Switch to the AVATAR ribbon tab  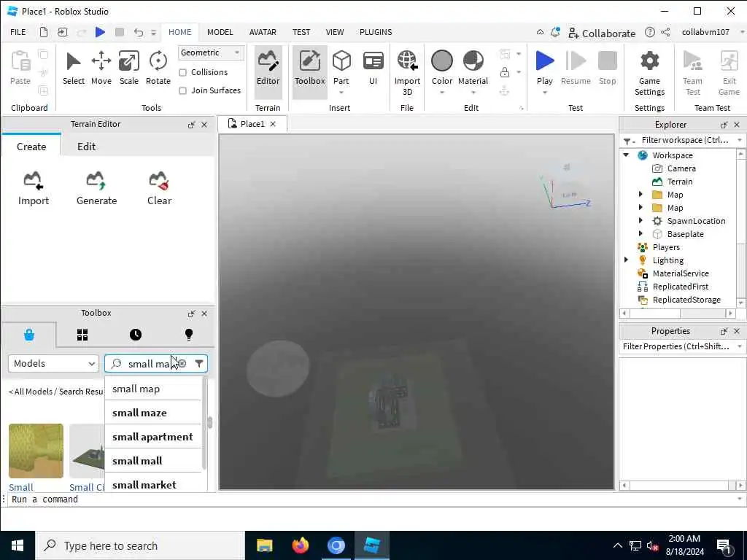tap(263, 32)
